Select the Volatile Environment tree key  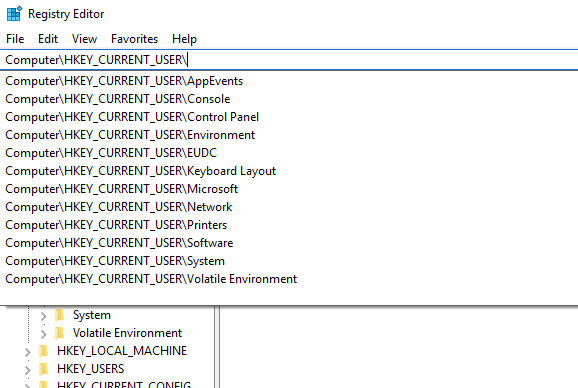pyautogui.click(x=128, y=333)
